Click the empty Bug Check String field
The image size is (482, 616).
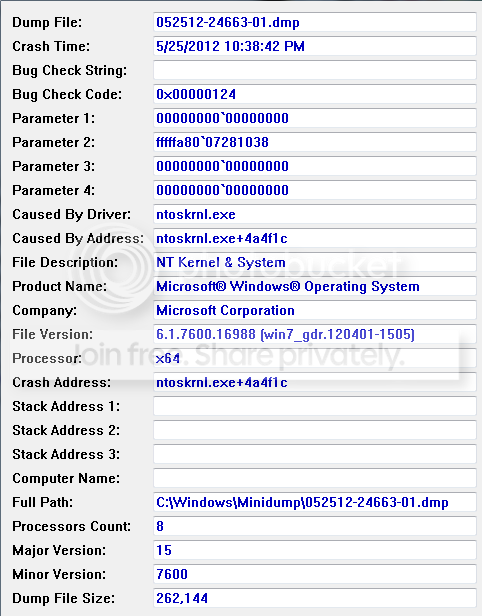click(315, 70)
